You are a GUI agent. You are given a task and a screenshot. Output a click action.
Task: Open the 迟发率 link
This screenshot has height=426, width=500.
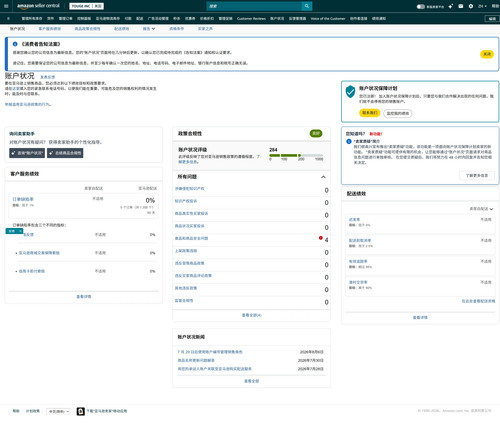[354, 219]
